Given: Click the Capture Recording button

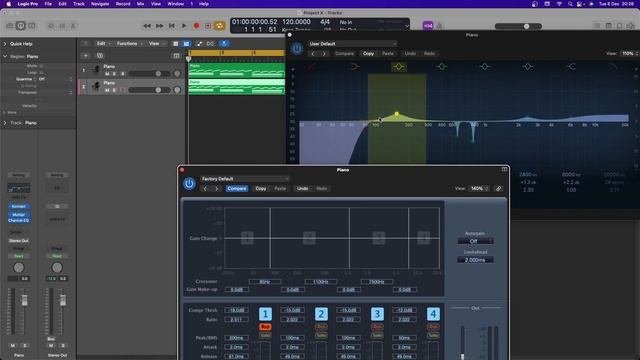Looking at the screenshot, I should 208,26.
